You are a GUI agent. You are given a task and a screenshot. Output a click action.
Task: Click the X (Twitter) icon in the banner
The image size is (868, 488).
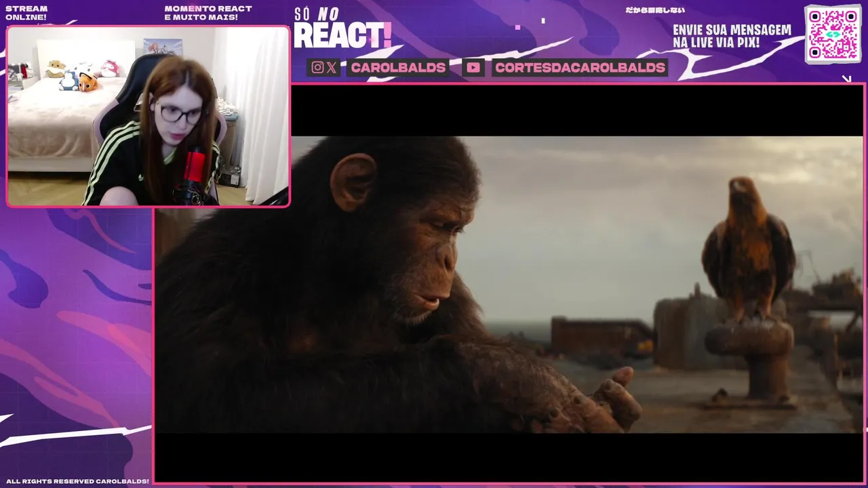click(331, 67)
